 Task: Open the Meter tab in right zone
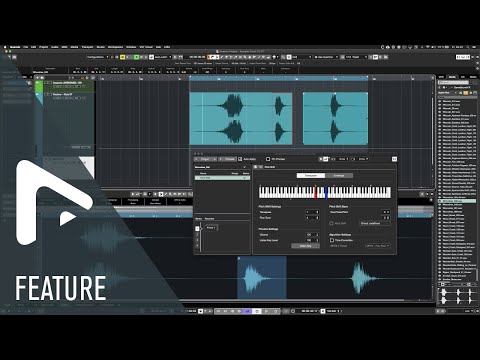[473, 77]
